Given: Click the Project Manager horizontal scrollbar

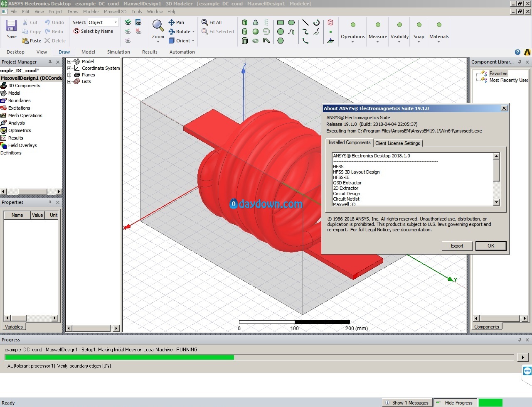Looking at the screenshot, I should (31, 191).
